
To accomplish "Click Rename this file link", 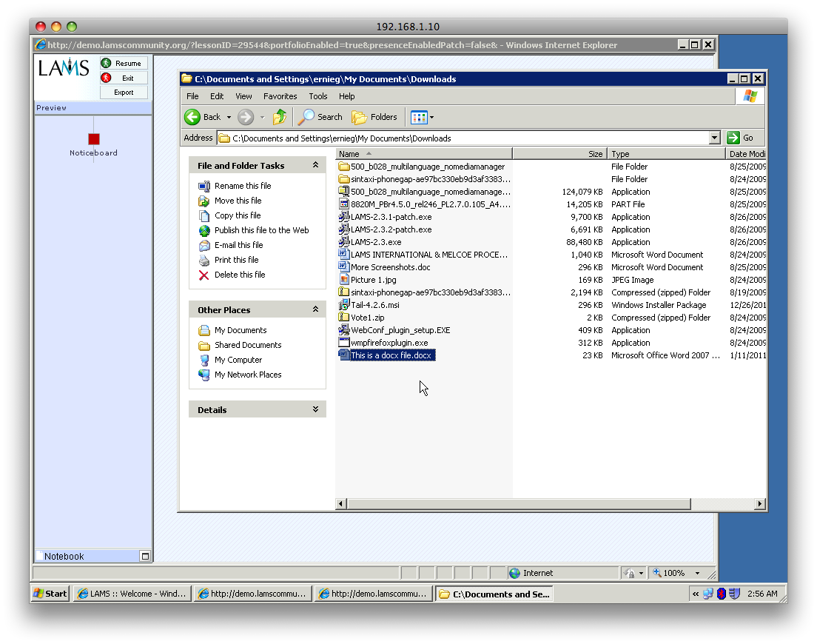I will pos(243,186).
